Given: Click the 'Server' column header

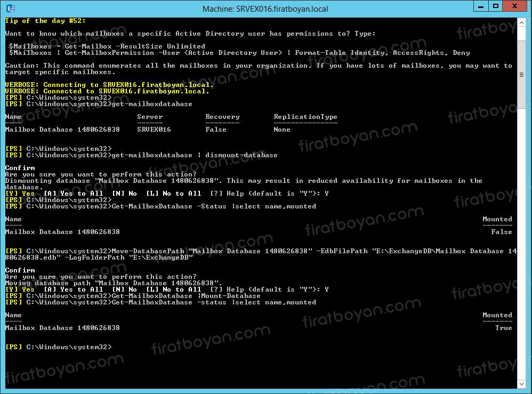Looking at the screenshot, I should 150,117.
